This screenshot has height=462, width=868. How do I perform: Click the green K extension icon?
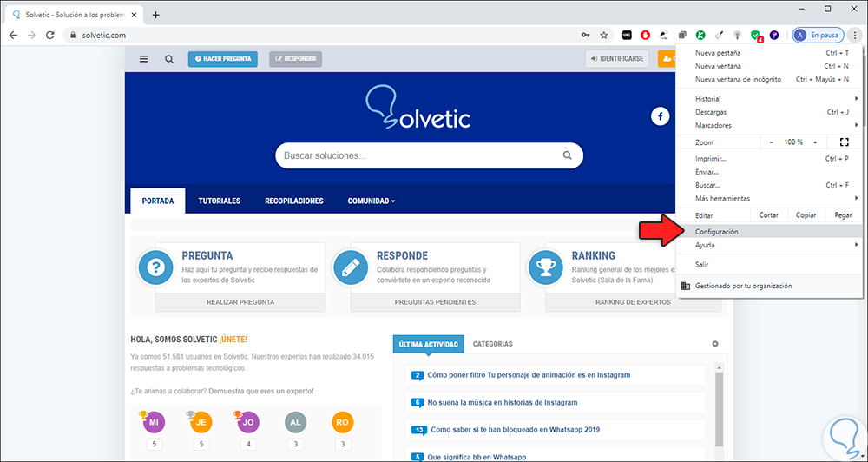coord(700,35)
